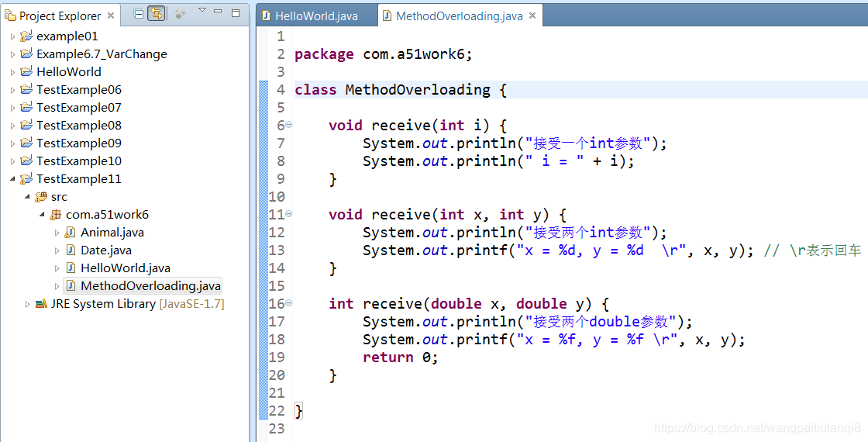Click the Java file icon on MethodOverloading.java tab
This screenshot has height=442, width=868.
click(387, 16)
